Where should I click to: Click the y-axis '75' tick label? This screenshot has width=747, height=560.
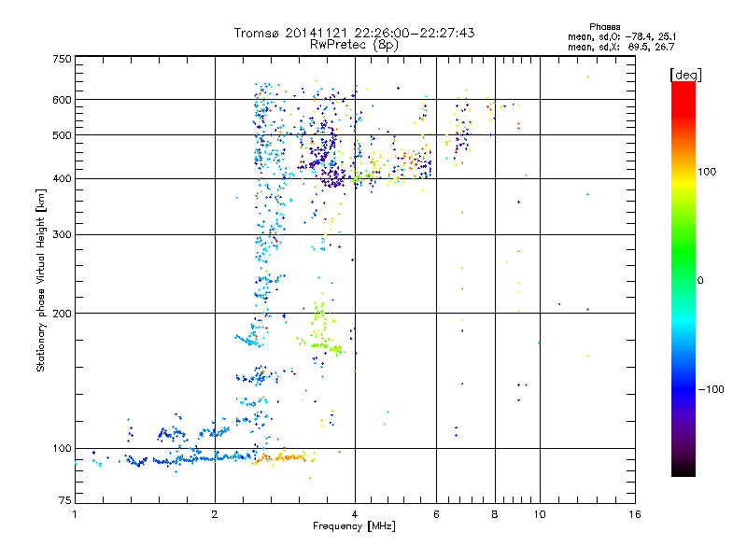65,500
